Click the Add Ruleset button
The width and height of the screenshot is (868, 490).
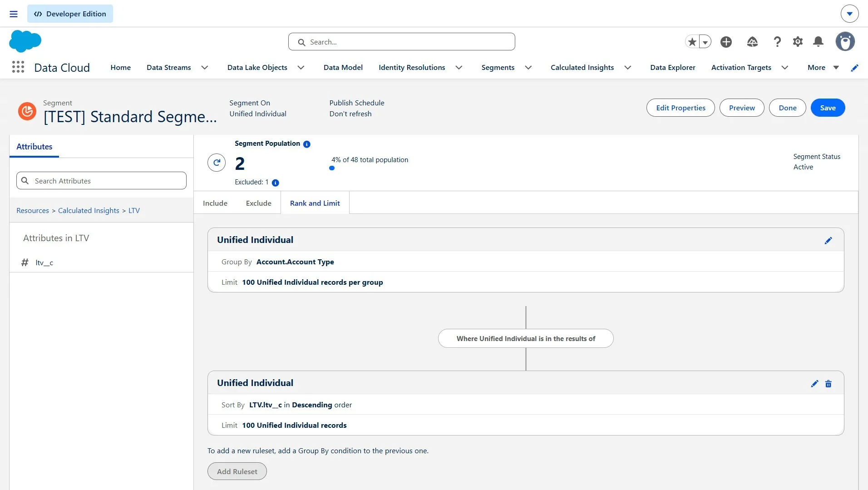click(237, 471)
